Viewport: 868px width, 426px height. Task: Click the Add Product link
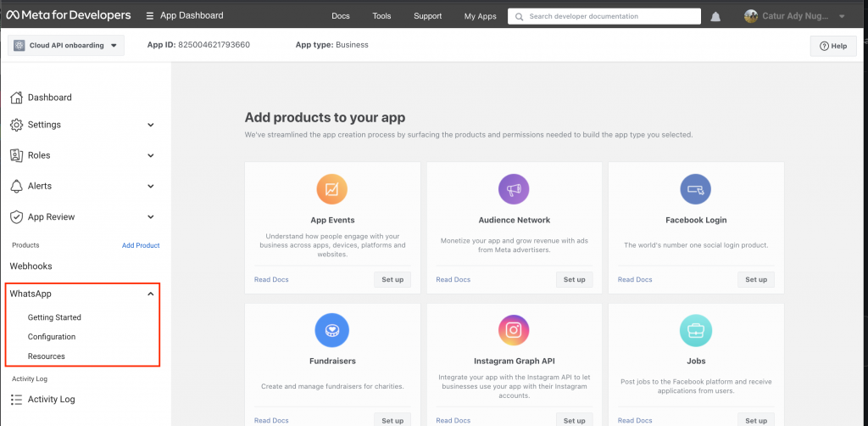[x=141, y=245]
